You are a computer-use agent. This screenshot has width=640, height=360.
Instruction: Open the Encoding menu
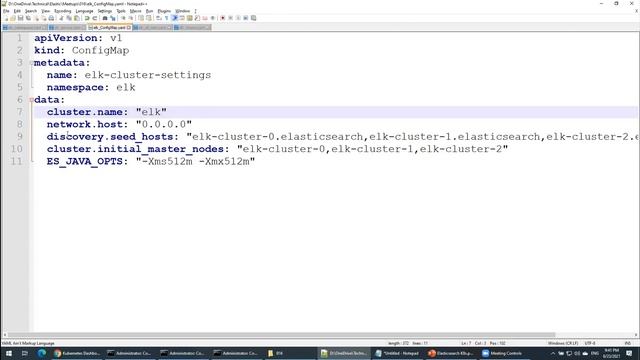click(62, 11)
